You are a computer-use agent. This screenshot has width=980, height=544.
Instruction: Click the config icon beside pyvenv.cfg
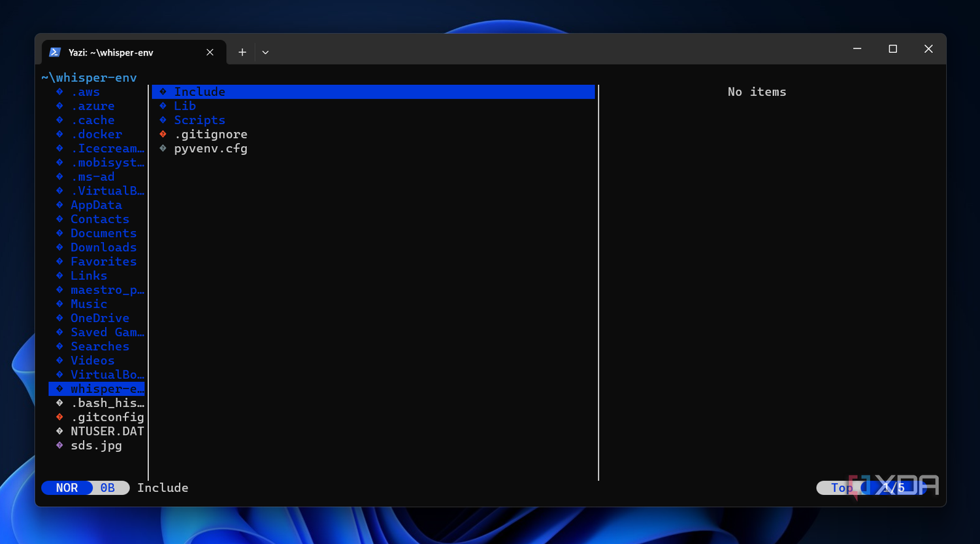[x=163, y=148]
